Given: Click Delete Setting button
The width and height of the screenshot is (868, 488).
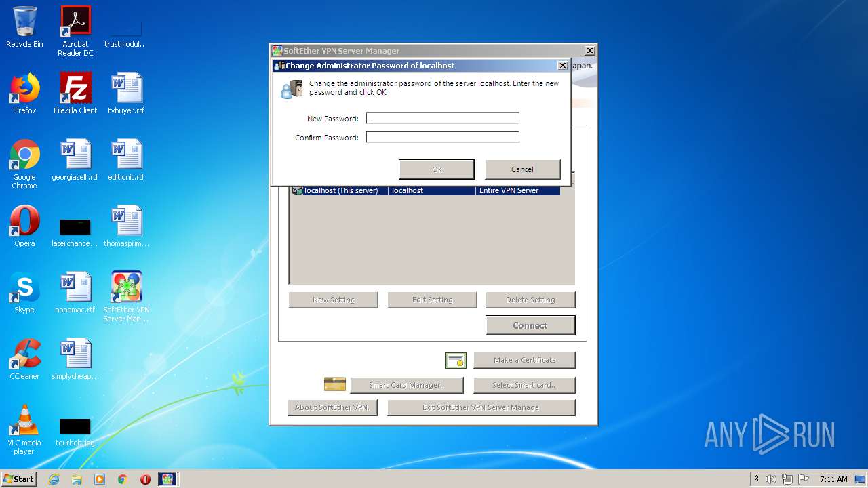Looking at the screenshot, I should tap(530, 300).
